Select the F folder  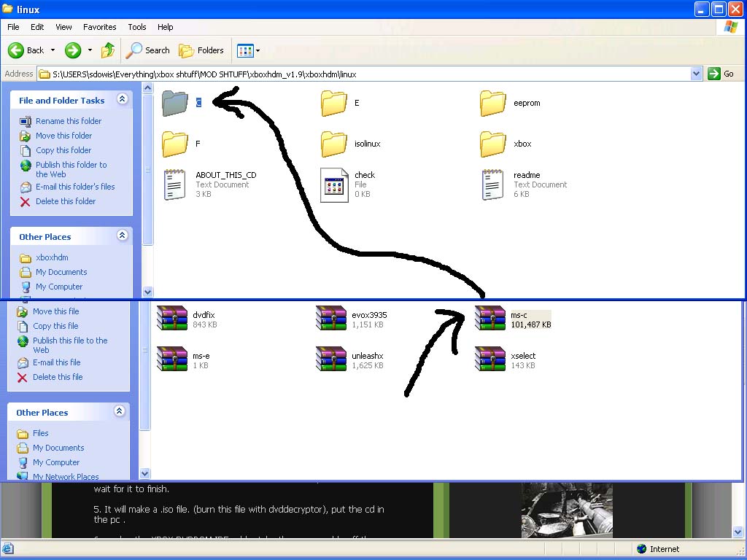181,144
